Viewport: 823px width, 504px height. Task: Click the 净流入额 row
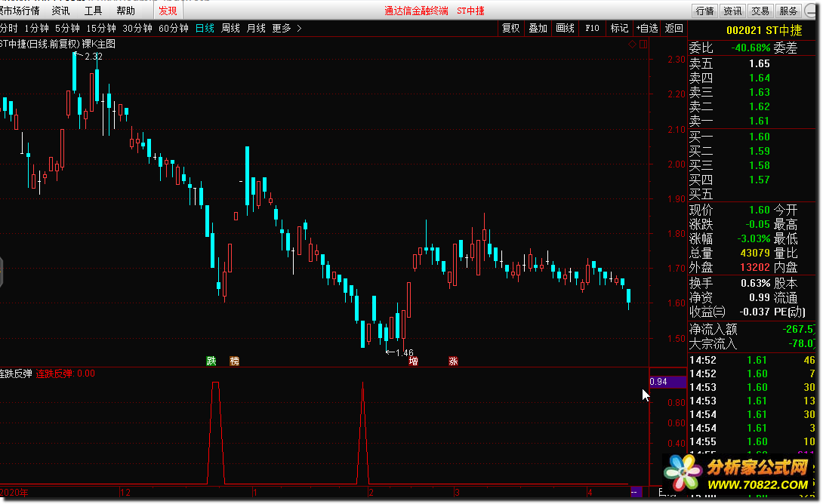(x=751, y=330)
